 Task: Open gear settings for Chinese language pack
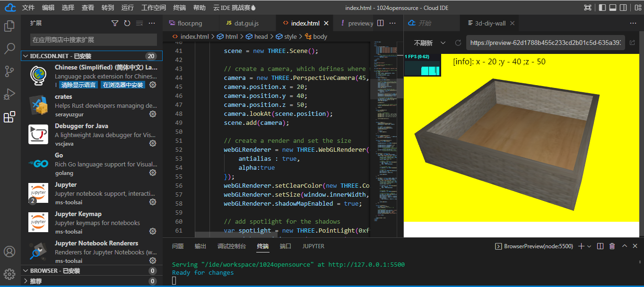[x=153, y=85]
